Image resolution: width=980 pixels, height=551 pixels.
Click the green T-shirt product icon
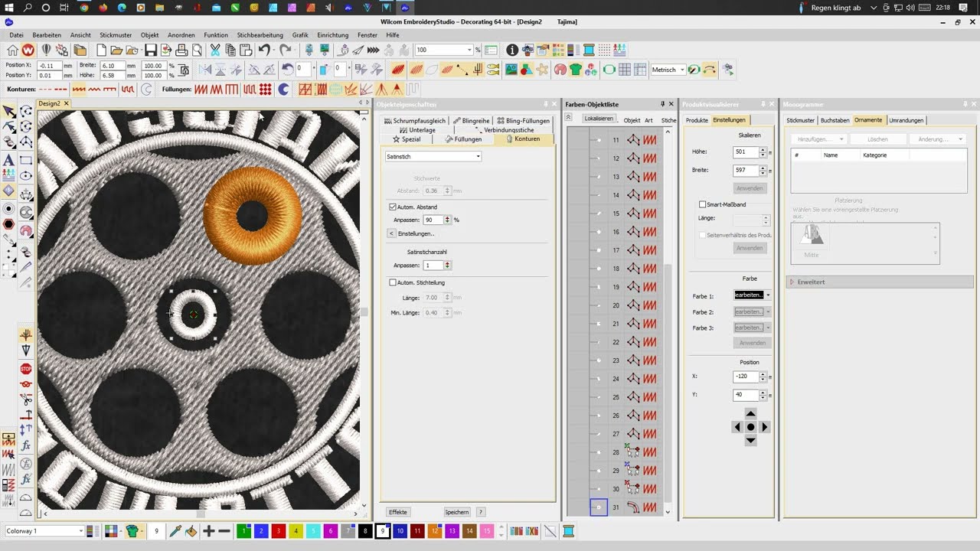575,70
